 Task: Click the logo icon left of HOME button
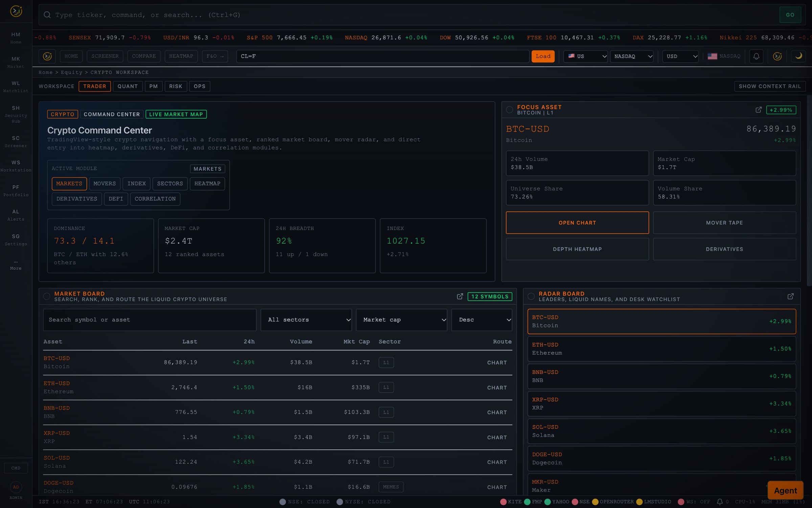point(47,56)
